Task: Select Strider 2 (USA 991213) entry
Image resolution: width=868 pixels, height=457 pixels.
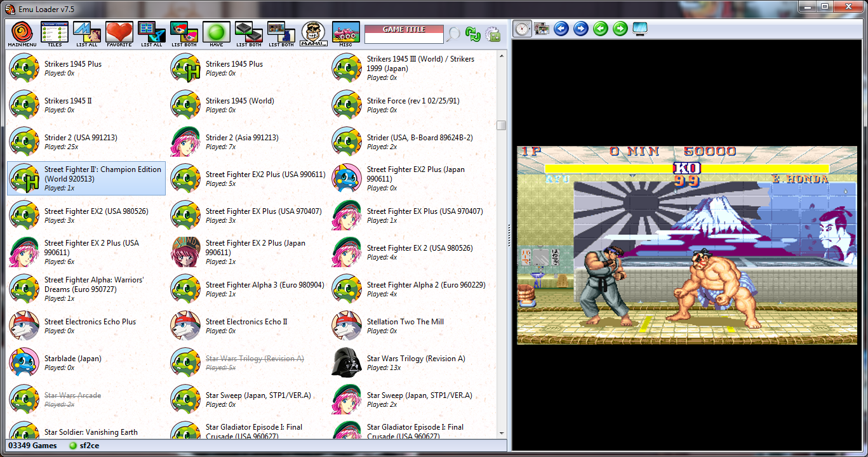Action: (86, 142)
